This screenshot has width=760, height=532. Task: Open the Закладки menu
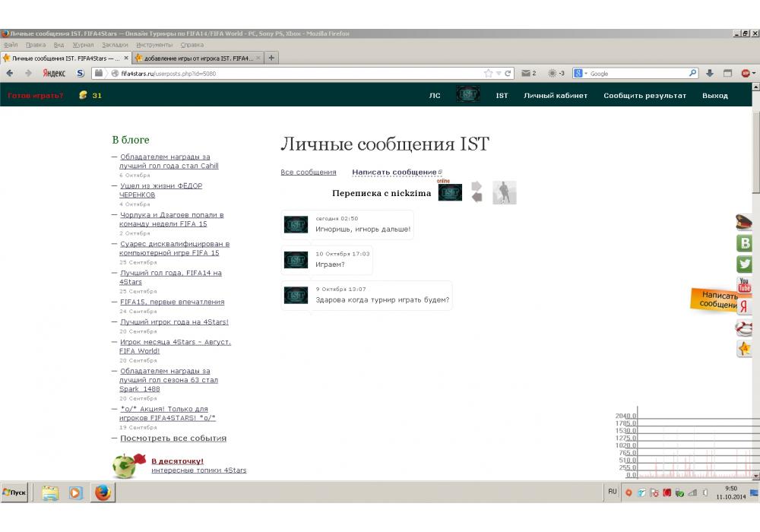pyautogui.click(x=115, y=45)
